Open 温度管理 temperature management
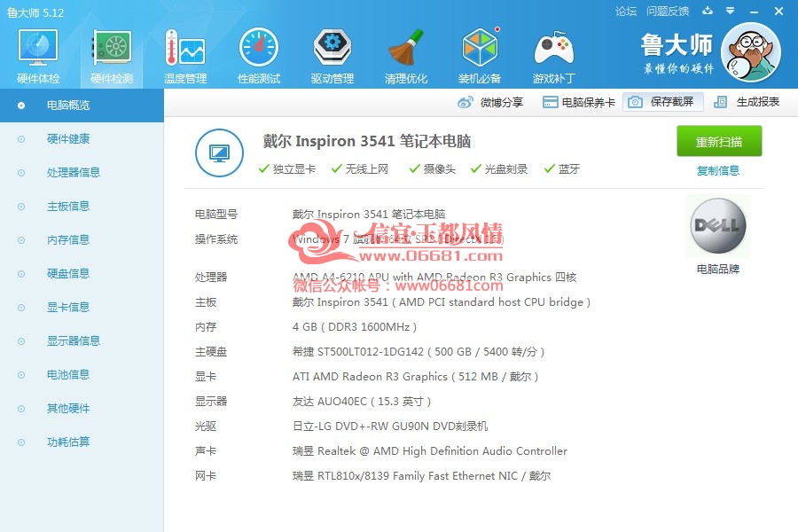This screenshot has height=532, width=798. pos(185,56)
